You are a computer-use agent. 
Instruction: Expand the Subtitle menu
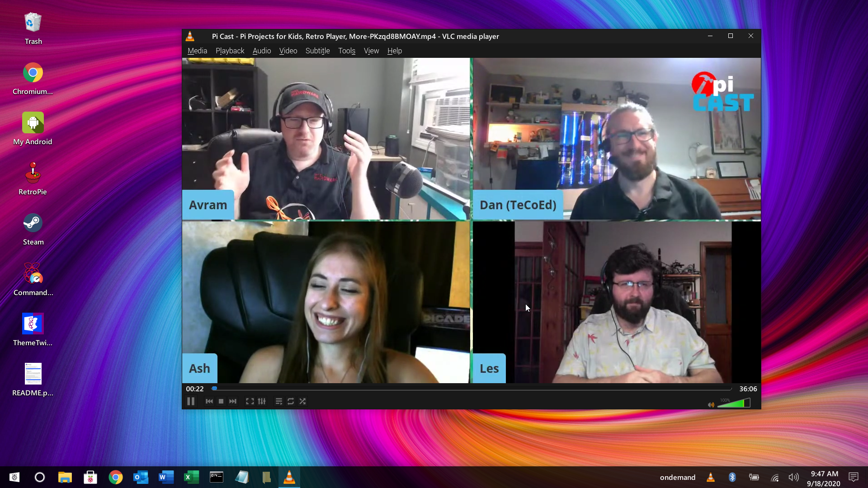(317, 51)
